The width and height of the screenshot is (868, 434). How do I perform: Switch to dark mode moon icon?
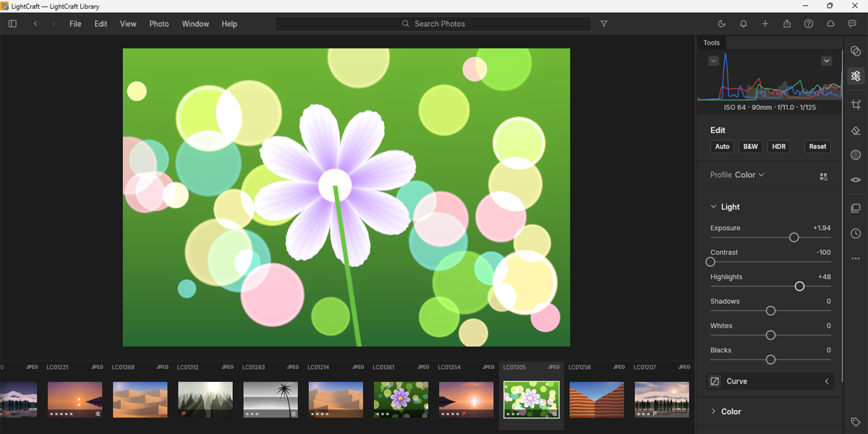pos(722,24)
